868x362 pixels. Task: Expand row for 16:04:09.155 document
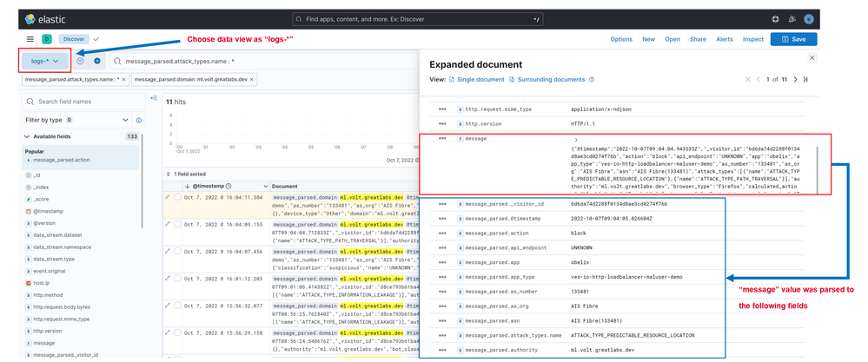(168, 224)
